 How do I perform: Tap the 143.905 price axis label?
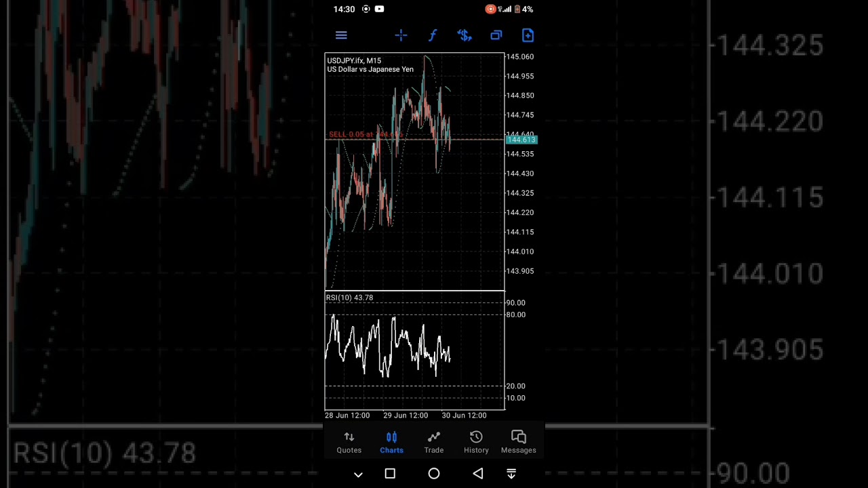pyautogui.click(x=520, y=271)
